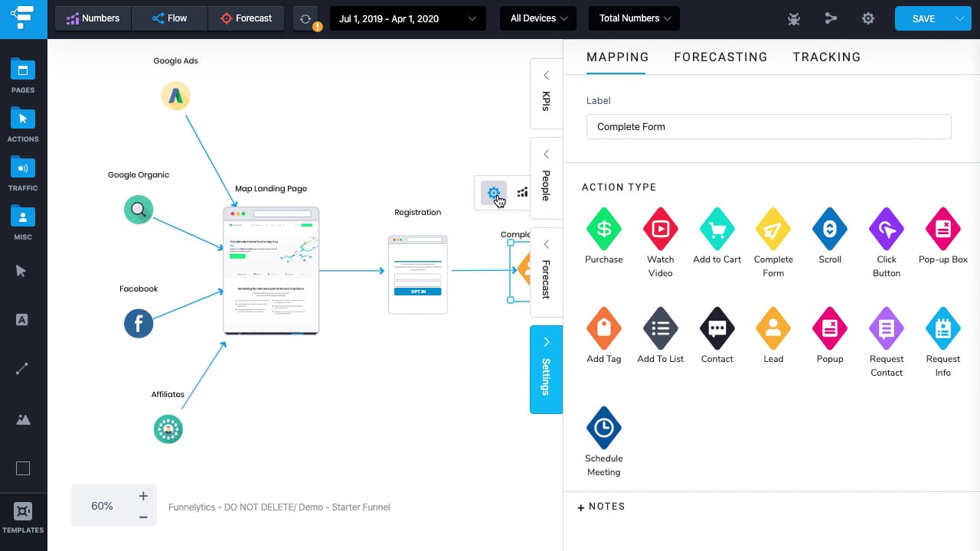The height and width of the screenshot is (551, 980).
Task: Open the All Devices dropdown
Action: pos(538,18)
